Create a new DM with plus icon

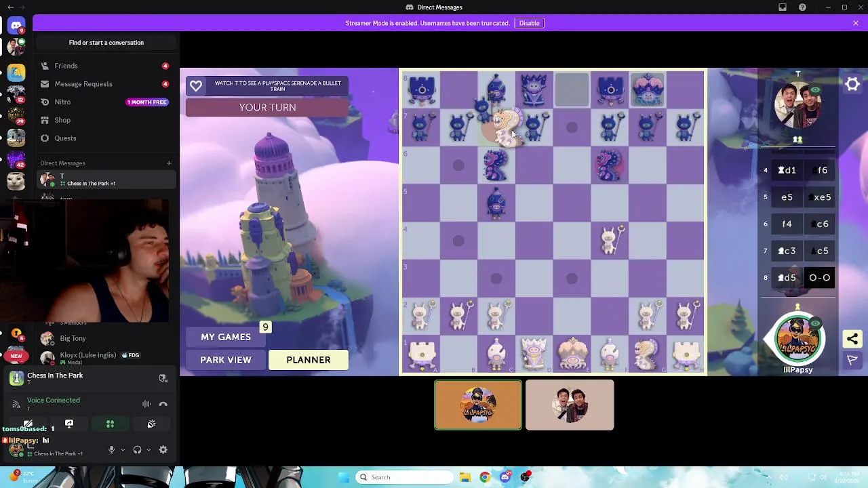[x=169, y=163]
